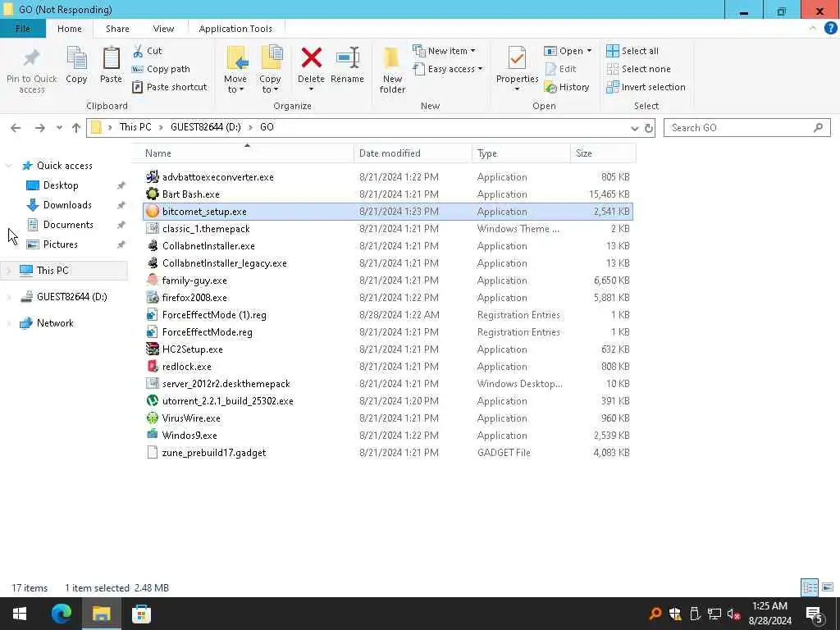
Task: Click Edit in the Open group
Action: (560, 69)
